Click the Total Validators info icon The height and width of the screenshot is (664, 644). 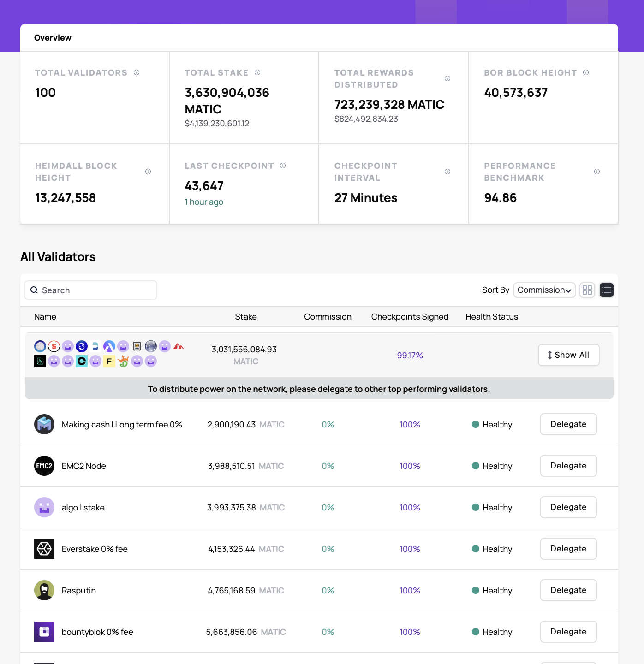click(x=137, y=72)
